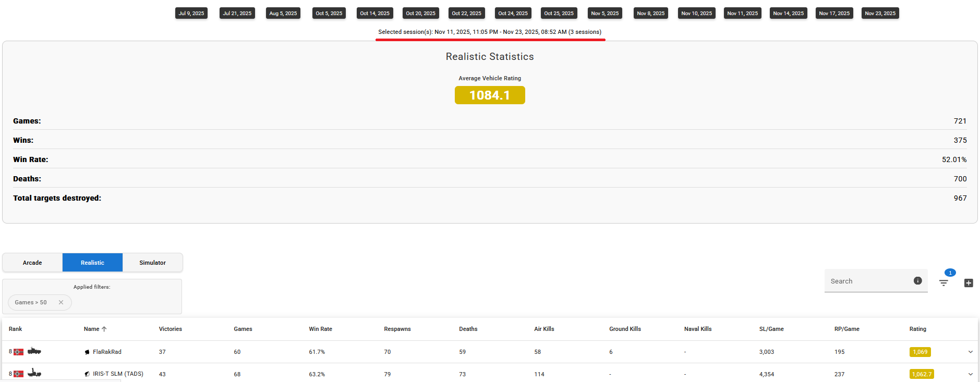Click the IRIS-T SLM (TADS) vehicle name
This screenshot has height=382, width=980.
(x=118, y=374)
